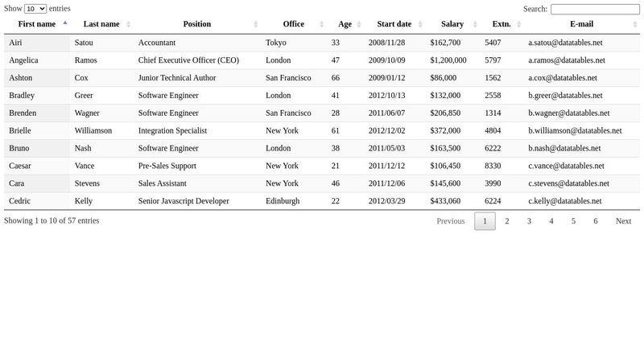Click the Last name sort arrows icon
Image resolution: width=644 pixels, height=362 pixels.
coord(129,24)
